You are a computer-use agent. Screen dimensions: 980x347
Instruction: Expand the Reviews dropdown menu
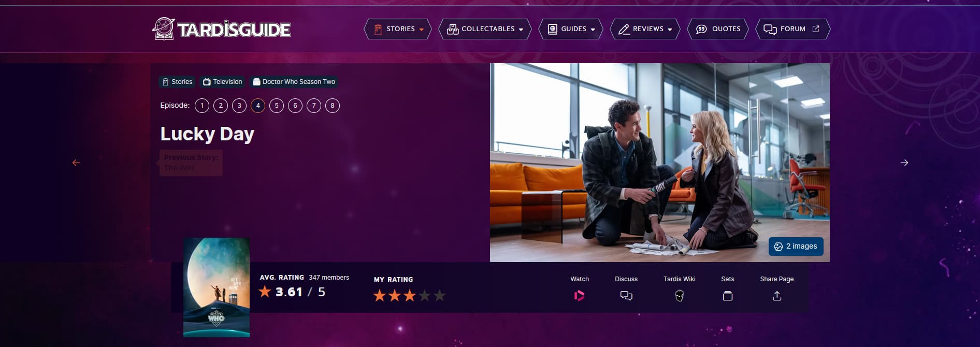(645, 29)
